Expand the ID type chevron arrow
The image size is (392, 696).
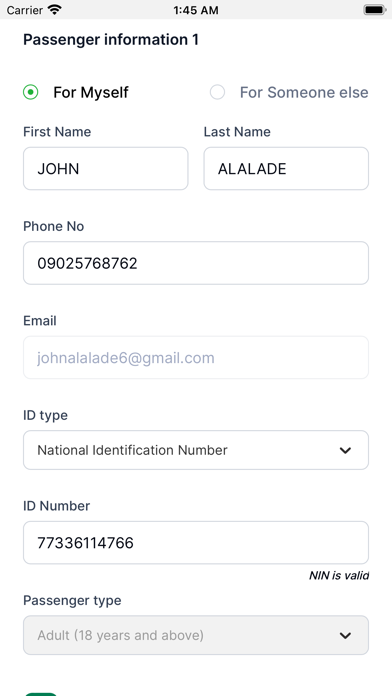pos(345,450)
